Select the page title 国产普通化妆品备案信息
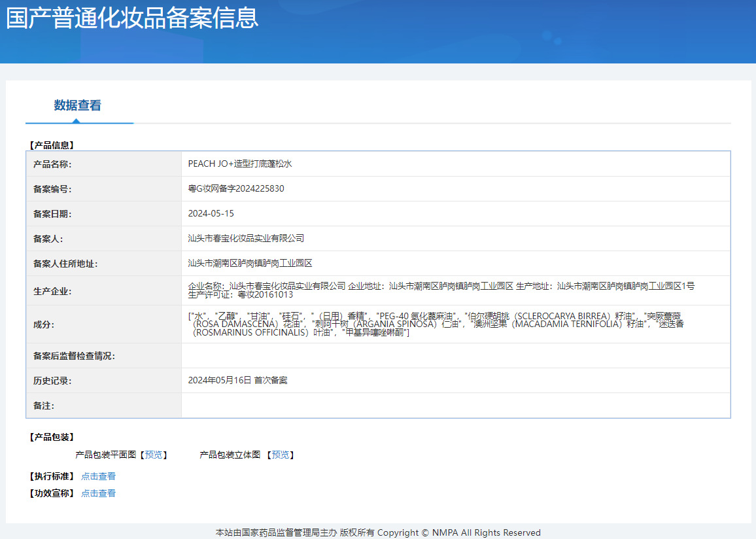Viewport: 756px width, 539px height. pyautogui.click(x=132, y=18)
